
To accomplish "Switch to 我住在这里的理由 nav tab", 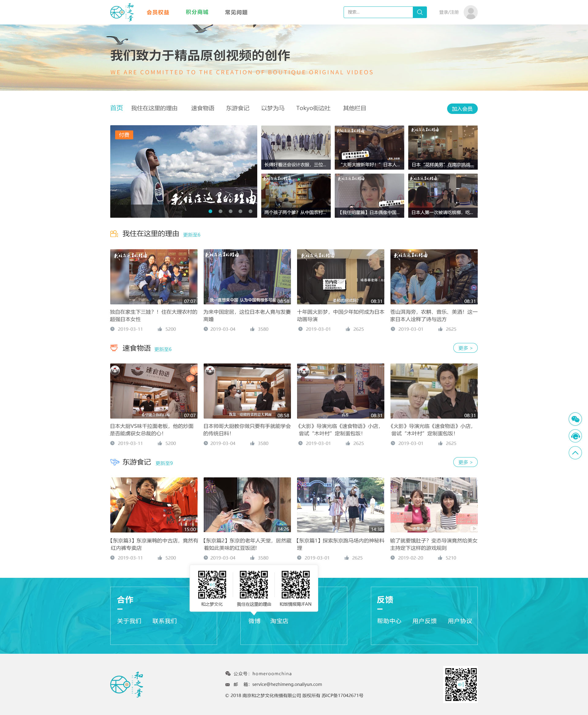I will (154, 108).
